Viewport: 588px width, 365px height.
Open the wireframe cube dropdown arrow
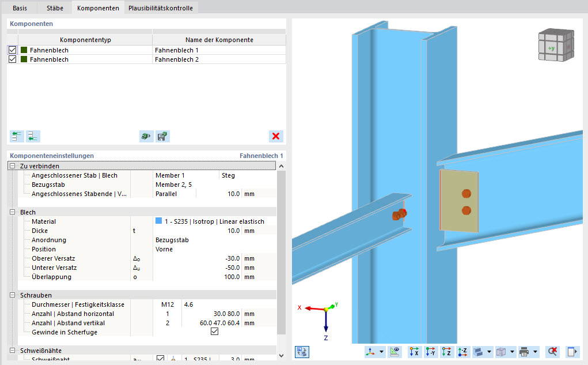[x=512, y=352]
